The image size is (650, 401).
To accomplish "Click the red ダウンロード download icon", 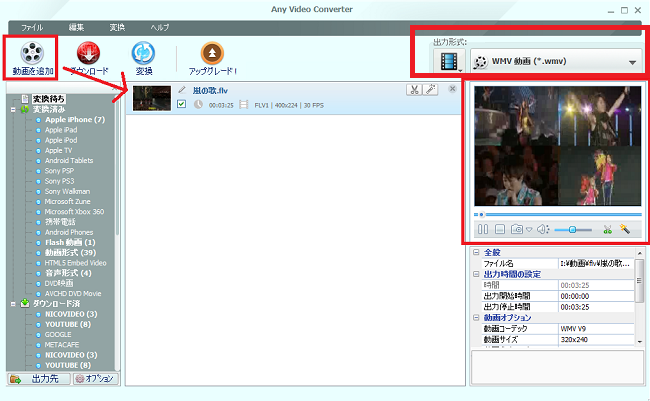I will 88,53.
